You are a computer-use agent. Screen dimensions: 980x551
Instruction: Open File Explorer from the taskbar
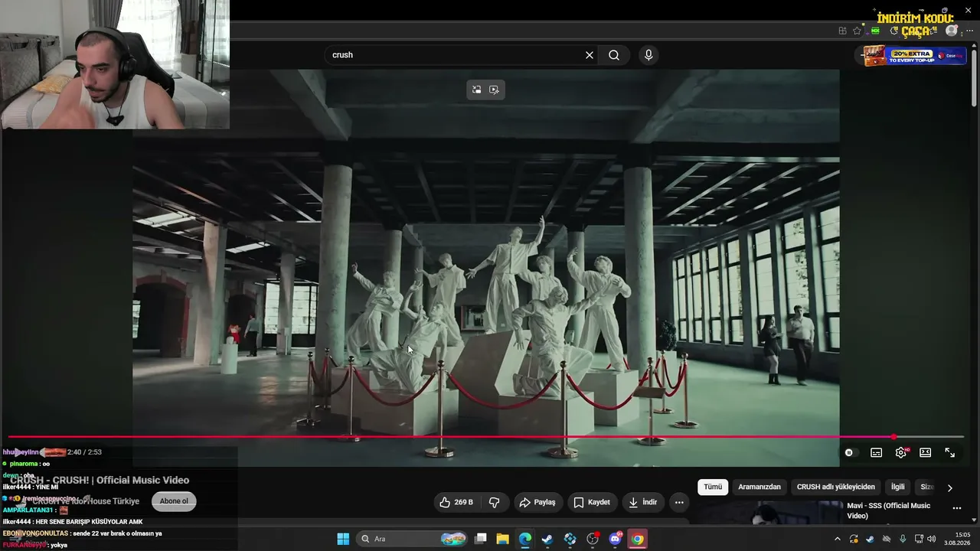pyautogui.click(x=503, y=539)
